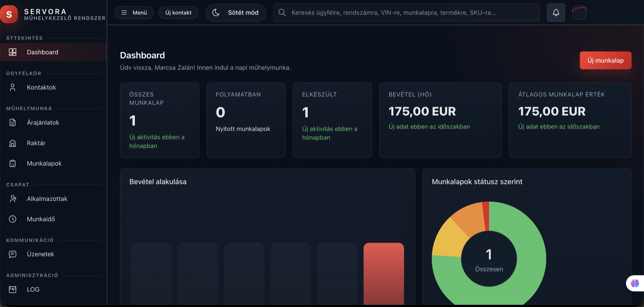This screenshot has width=644, height=307.
Task: Open the Folyamatban stat card
Action: 246,120
